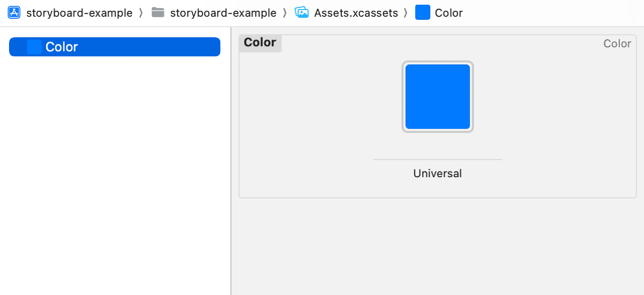Click the gray folder icon in breadcrumb
Image resolution: width=644 pixels, height=295 pixels.
[x=158, y=13]
